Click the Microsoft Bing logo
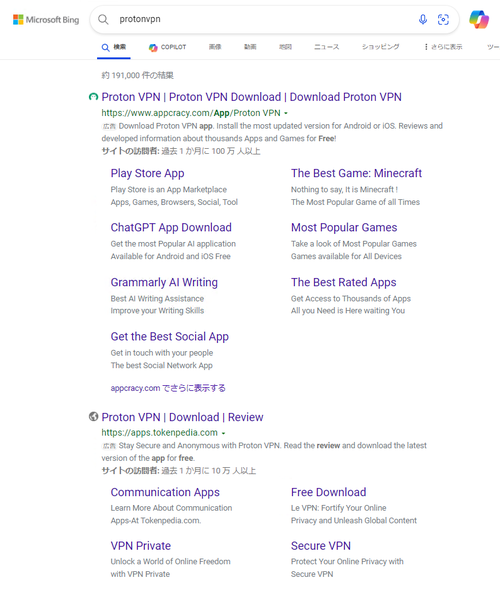500x592 pixels. coord(46,20)
